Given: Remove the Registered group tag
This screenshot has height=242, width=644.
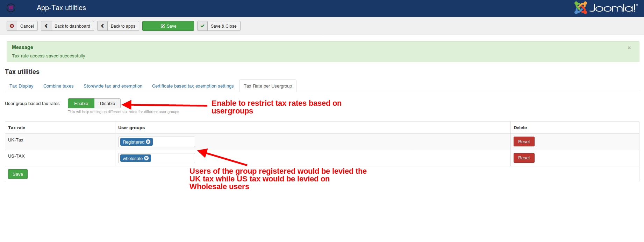Looking at the screenshot, I should click(148, 142).
